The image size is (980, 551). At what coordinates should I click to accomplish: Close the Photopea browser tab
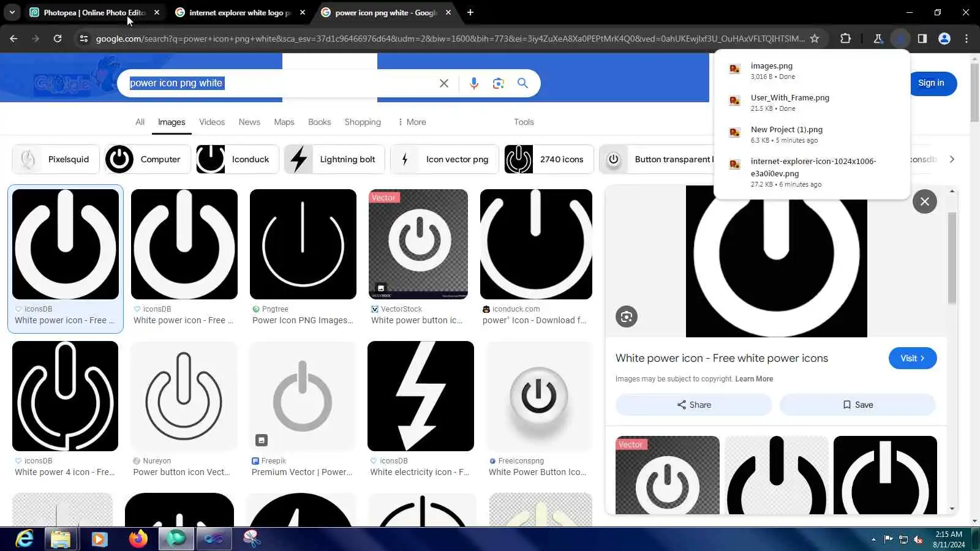(x=157, y=12)
